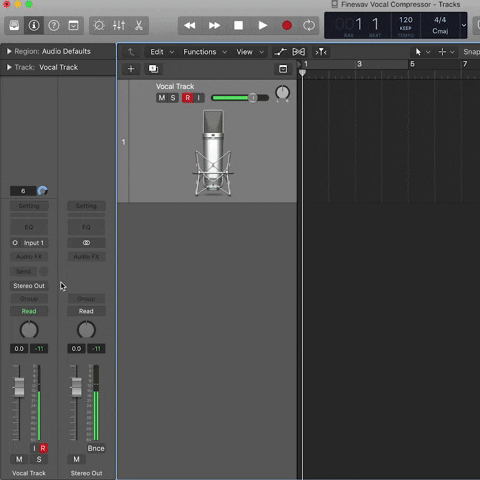Solo Vocal Track in track header
The image size is (480, 480).
[173, 98]
